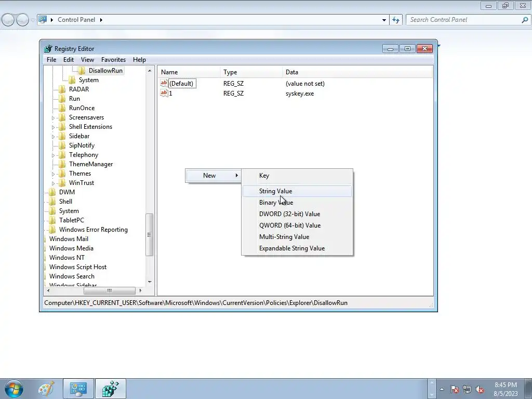Open the View menu
This screenshot has height=399, width=532.
87,60
